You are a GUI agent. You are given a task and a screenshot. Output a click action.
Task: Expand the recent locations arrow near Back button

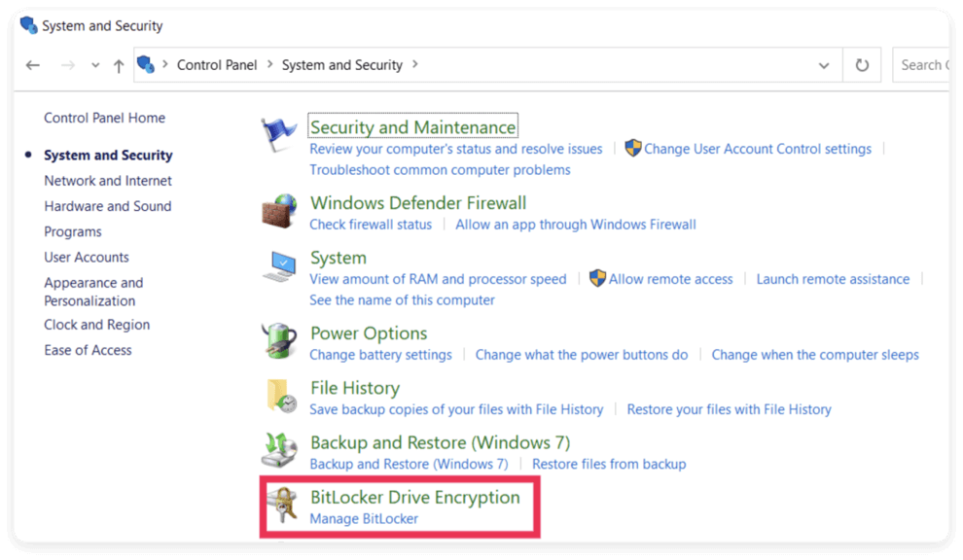[94, 64]
